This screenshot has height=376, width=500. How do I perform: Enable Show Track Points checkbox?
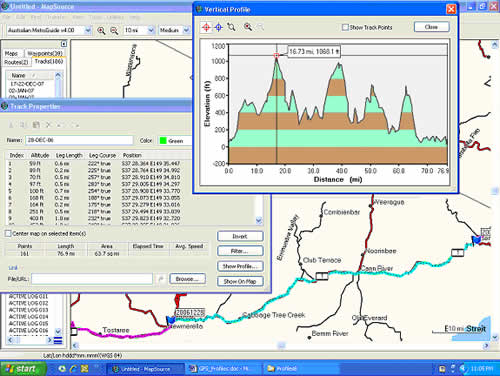click(345, 27)
